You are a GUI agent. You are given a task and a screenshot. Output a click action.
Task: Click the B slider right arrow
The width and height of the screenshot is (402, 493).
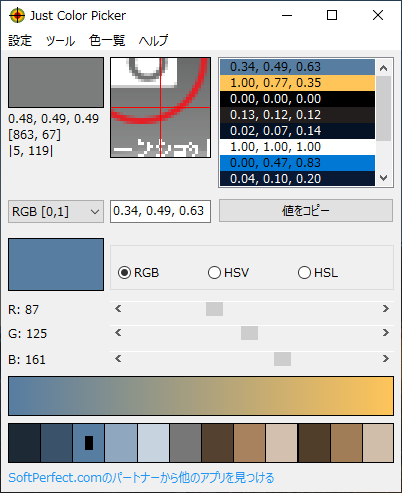(386, 359)
